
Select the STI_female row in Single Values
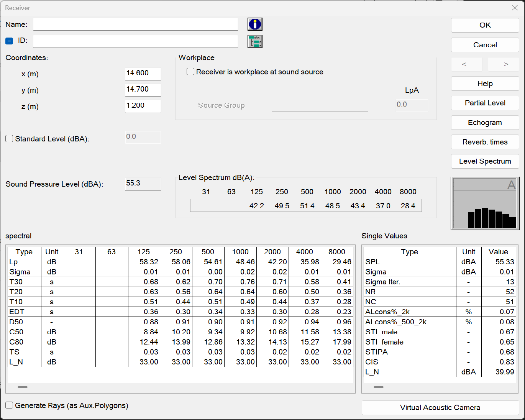point(440,342)
